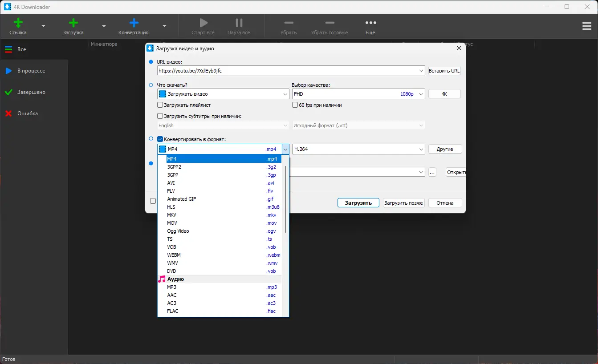This screenshot has width=598, height=364.
Task: Switch to the Завершено sidebar section
Action: (x=31, y=92)
